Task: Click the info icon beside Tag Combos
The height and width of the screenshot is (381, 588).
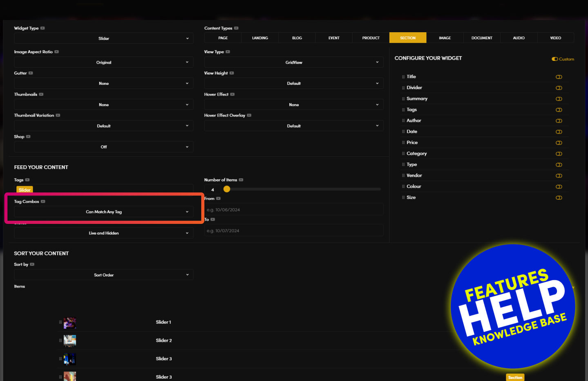Action: coord(43,201)
